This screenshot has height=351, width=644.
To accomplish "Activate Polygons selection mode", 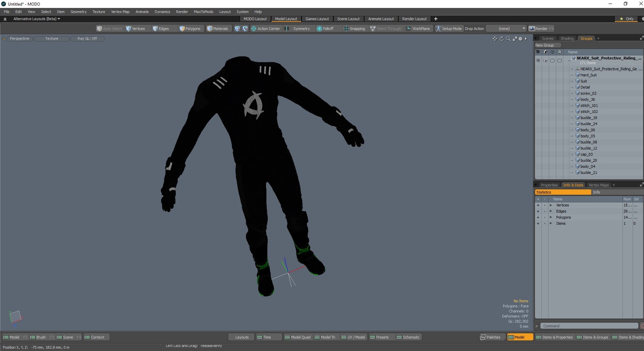I will (190, 29).
